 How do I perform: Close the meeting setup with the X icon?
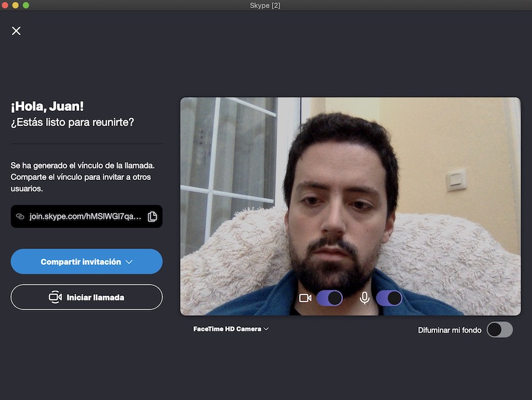(16, 31)
